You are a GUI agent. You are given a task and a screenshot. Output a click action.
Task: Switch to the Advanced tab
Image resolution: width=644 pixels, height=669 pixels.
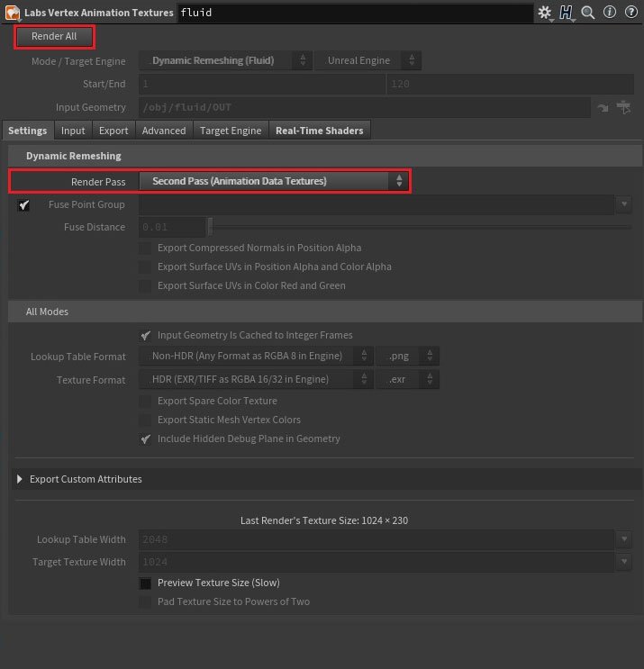(x=164, y=131)
